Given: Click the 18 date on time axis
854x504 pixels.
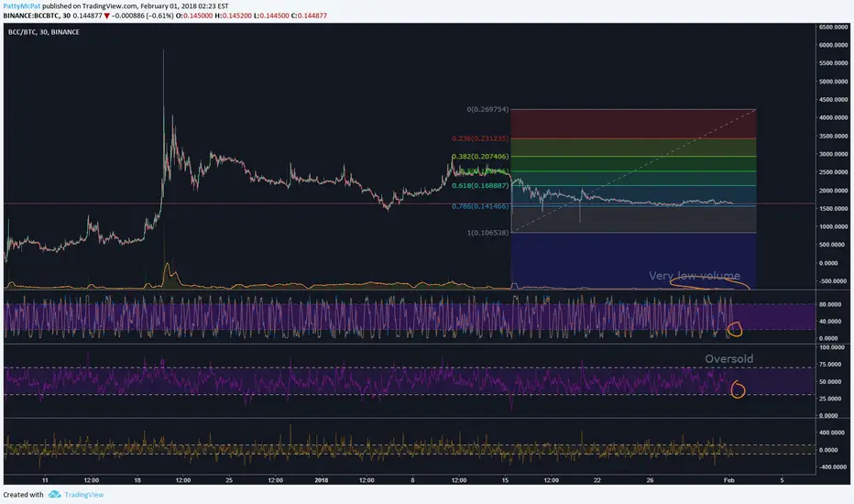Looking at the screenshot, I should (137, 480).
